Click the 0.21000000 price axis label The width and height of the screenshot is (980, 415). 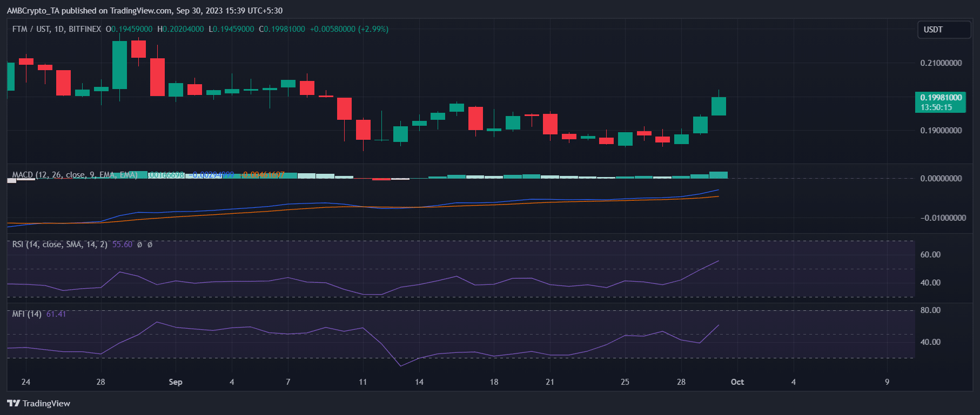tap(941, 63)
